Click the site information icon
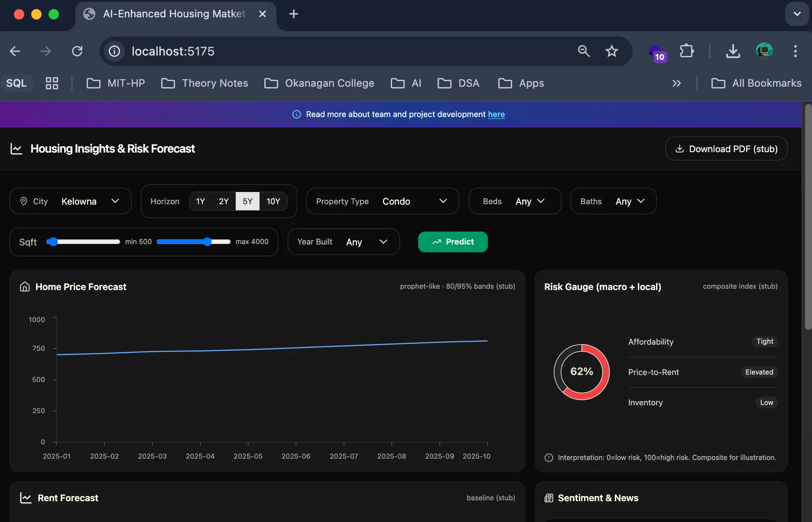The width and height of the screenshot is (812, 522). point(114,51)
